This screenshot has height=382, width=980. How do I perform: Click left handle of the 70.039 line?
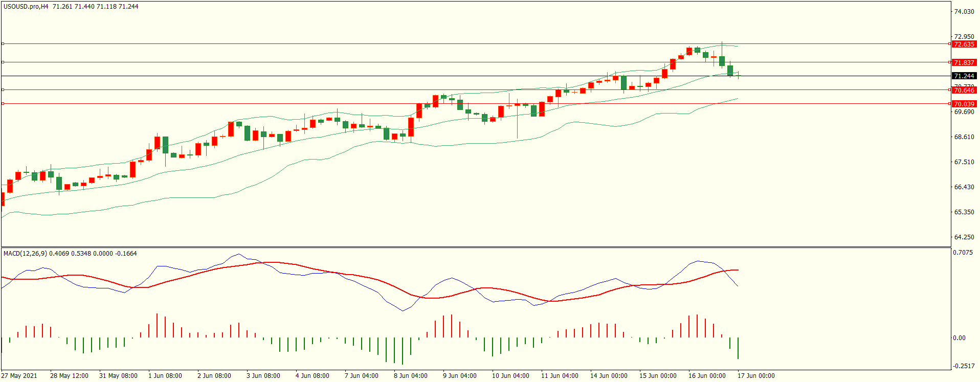[x=3, y=104]
